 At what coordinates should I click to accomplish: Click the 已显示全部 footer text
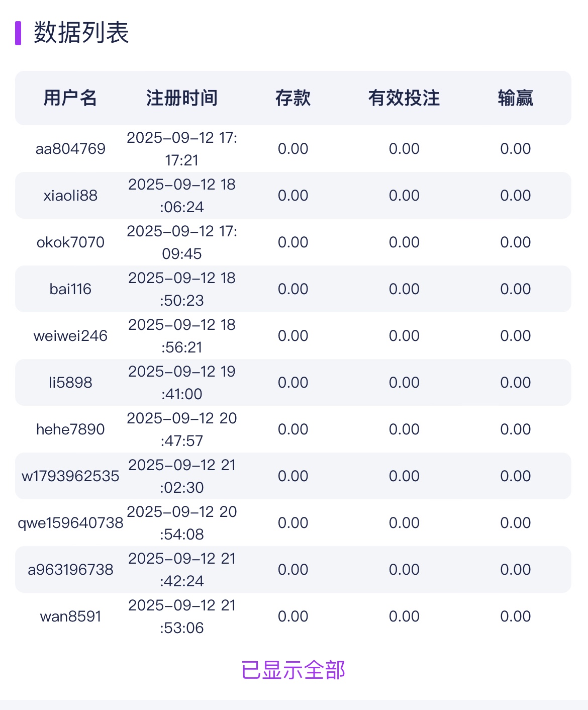coord(293,670)
